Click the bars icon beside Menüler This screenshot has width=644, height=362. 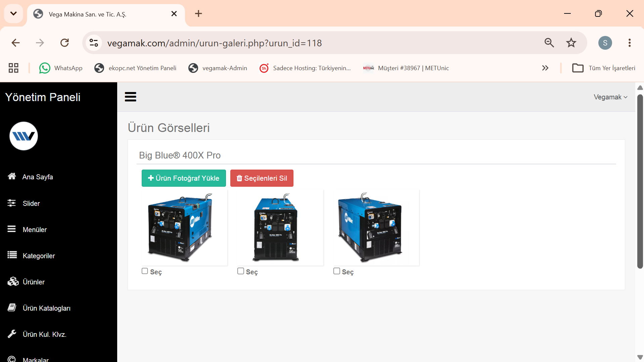coord(12,229)
